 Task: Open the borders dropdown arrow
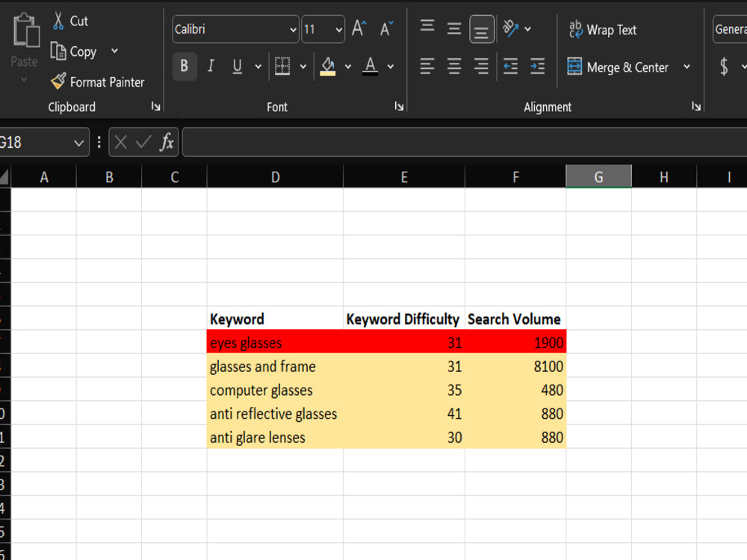pos(303,66)
